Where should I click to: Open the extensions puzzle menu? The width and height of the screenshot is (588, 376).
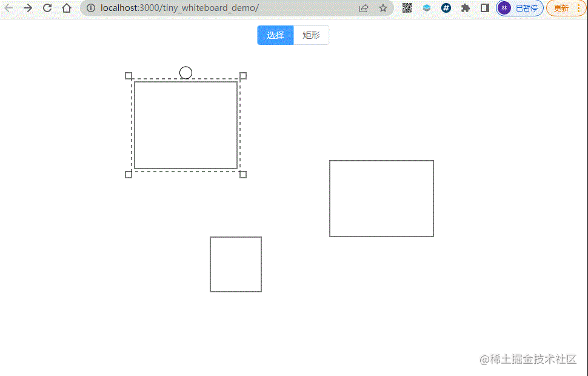[x=466, y=8]
